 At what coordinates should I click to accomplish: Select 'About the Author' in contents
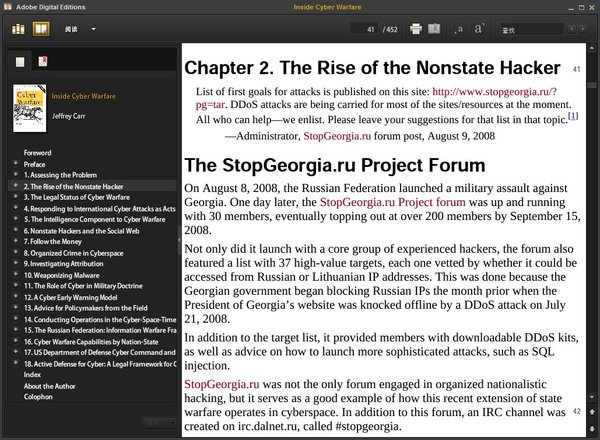[x=51, y=385]
